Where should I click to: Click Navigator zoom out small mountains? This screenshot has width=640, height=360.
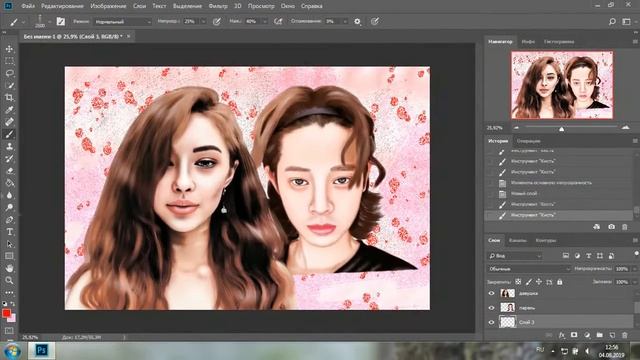click(x=516, y=128)
